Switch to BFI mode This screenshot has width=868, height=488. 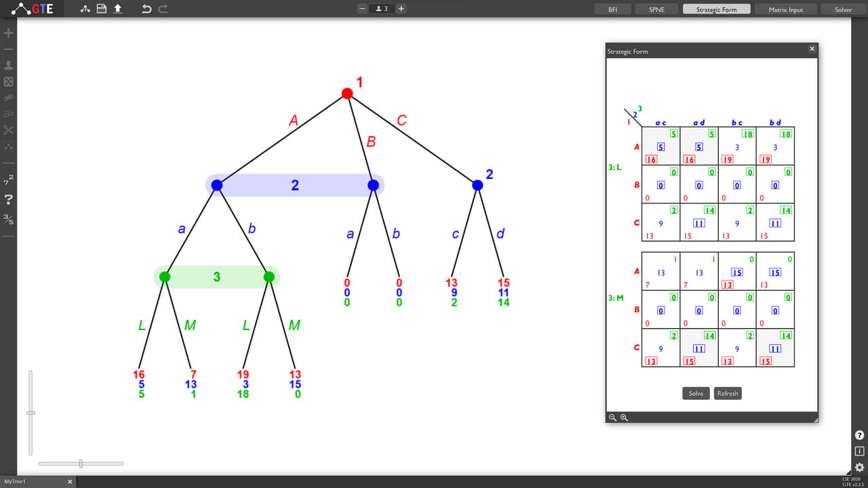pos(613,9)
